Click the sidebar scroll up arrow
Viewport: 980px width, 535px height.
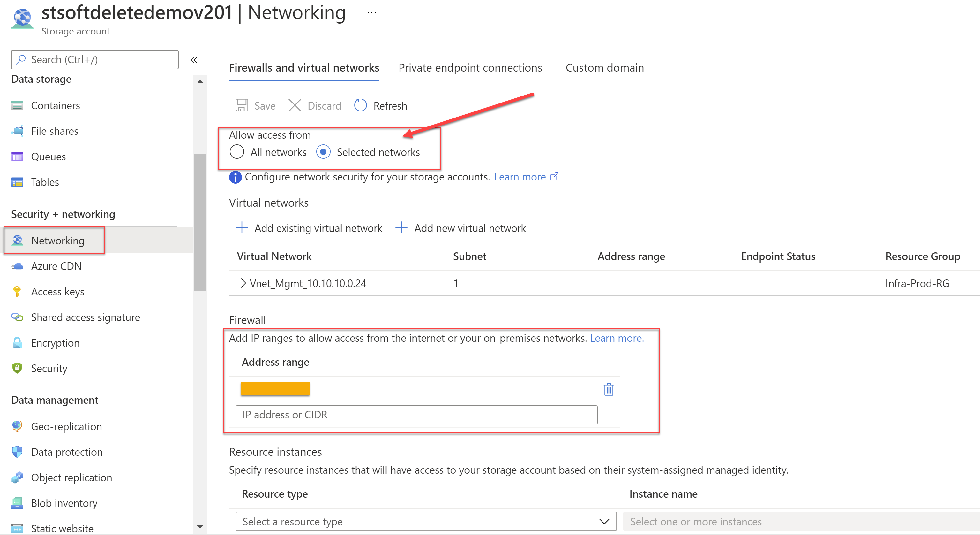200,82
